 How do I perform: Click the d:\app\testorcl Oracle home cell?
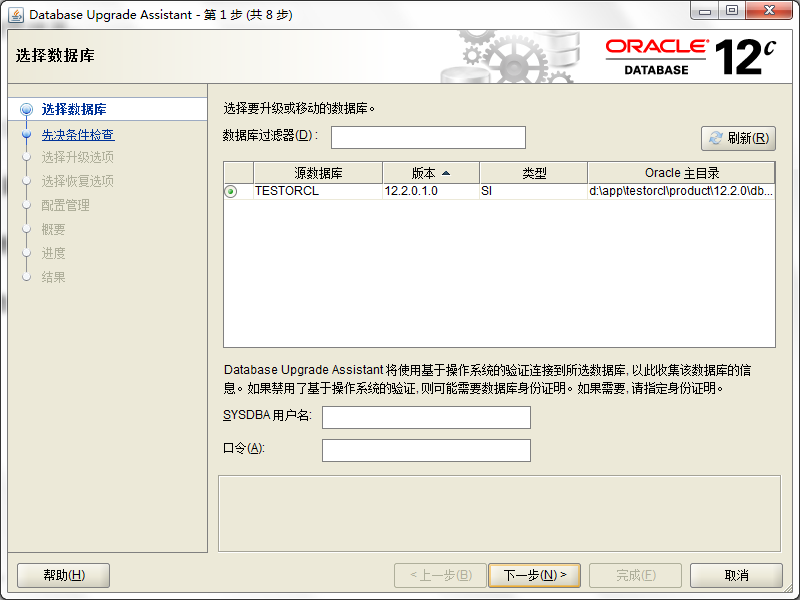(681, 191)
